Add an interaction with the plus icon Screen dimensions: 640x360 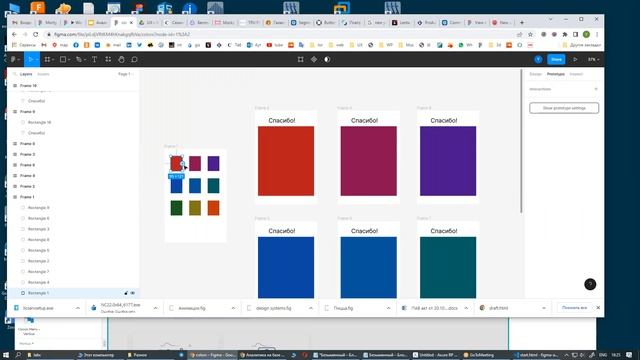click(596, 89)
